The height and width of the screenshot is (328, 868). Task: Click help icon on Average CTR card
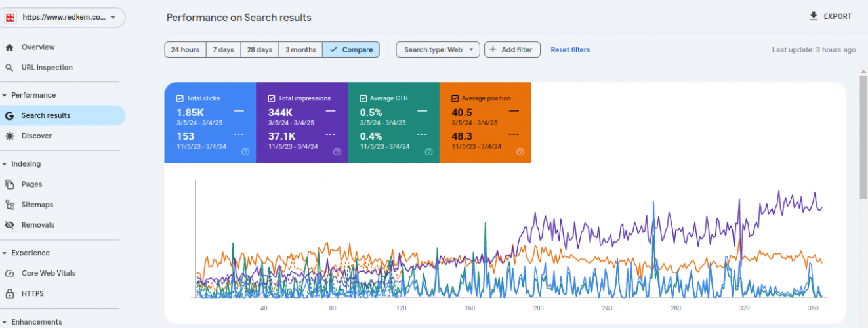pos(428,152)
